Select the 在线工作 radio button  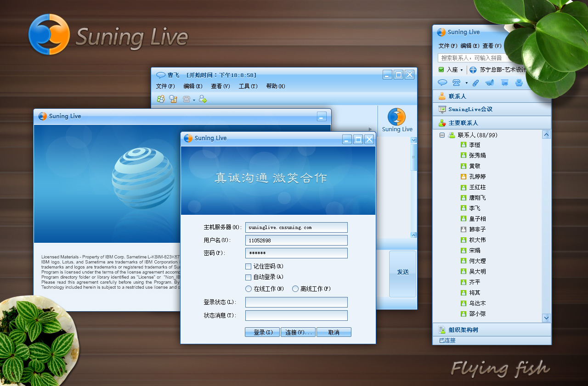[249, 289]
